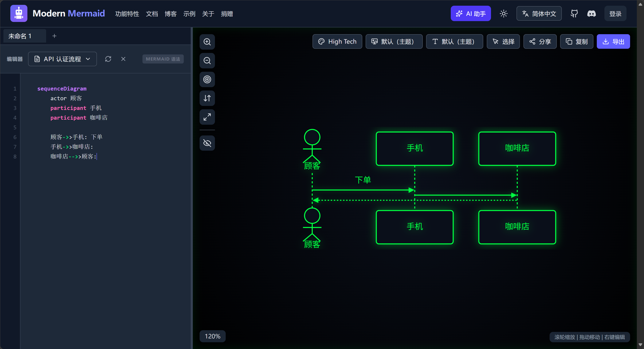The image size is (644, 349).
Task: Activate the 选择 selection tool
Action: tap(503, 42)
